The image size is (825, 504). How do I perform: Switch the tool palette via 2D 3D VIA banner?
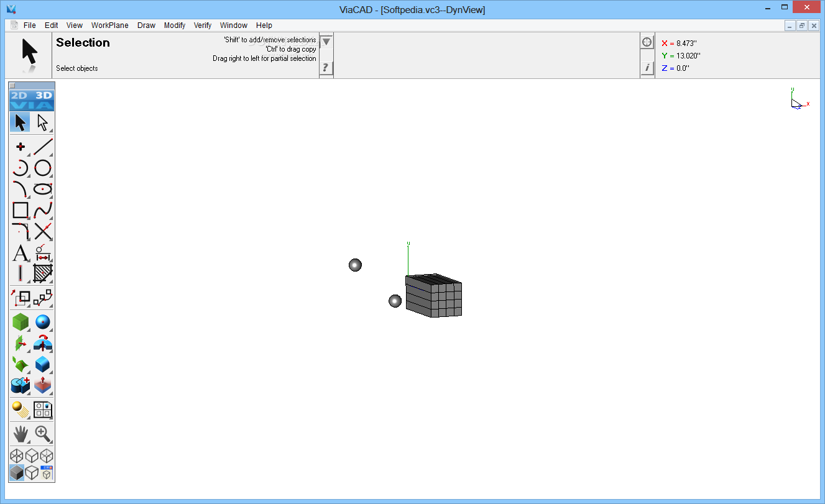[x=32, y=101]
